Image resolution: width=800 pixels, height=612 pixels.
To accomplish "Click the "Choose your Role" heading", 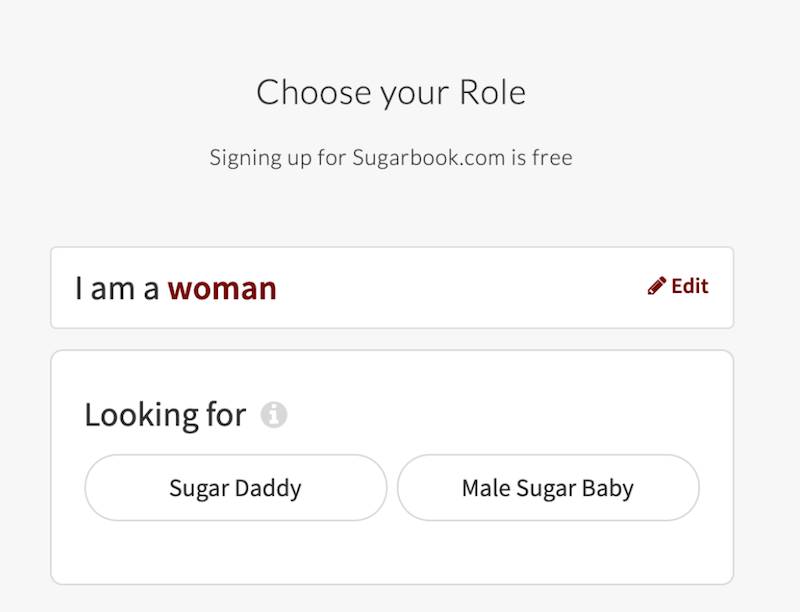I will click(391, 93).
